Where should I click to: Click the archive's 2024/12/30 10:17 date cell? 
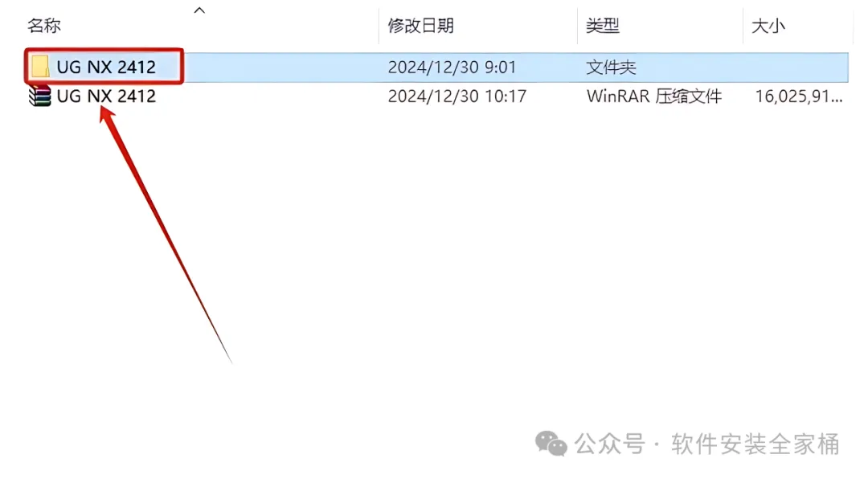(457, 96)
